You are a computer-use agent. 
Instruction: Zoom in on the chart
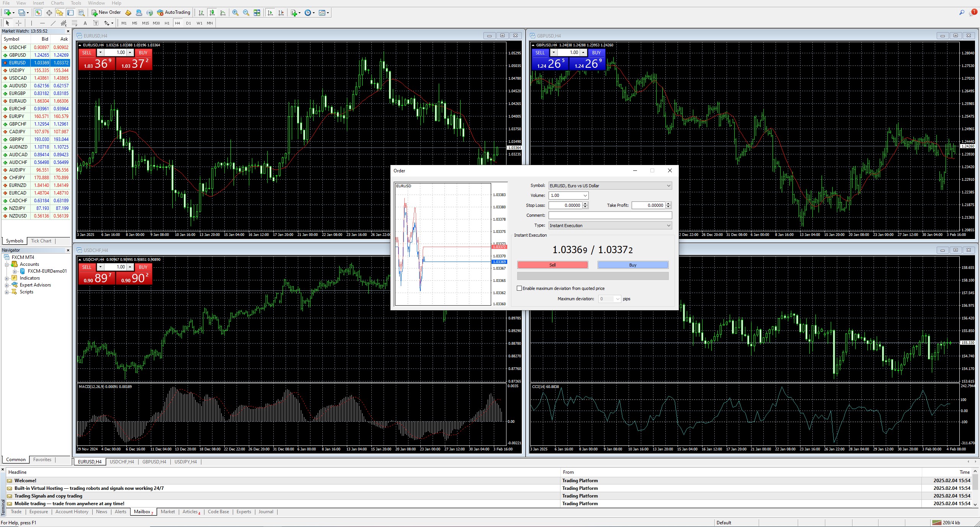click(235, 13)
